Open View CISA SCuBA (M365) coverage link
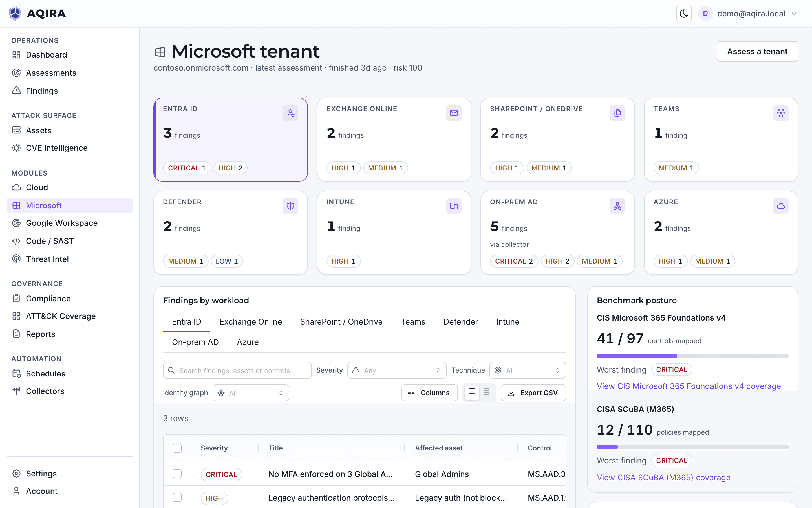The image size is (812, 508). click(663, 478)
